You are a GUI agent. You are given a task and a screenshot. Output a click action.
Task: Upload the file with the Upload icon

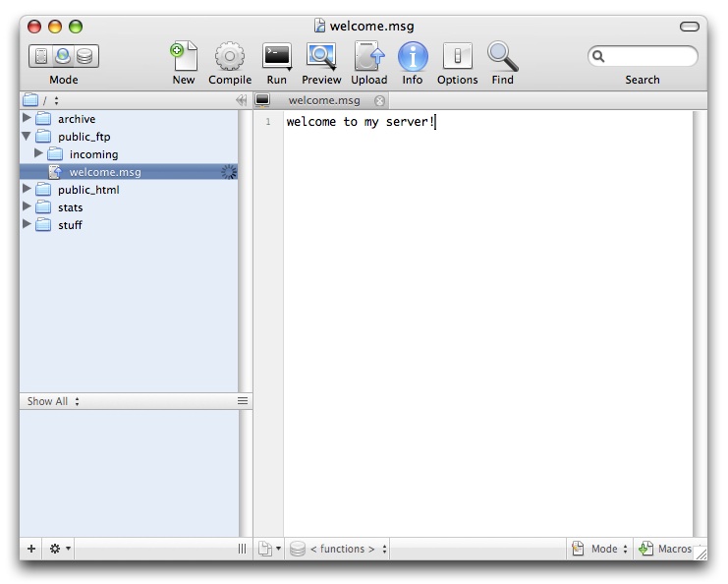click(369, 56)
